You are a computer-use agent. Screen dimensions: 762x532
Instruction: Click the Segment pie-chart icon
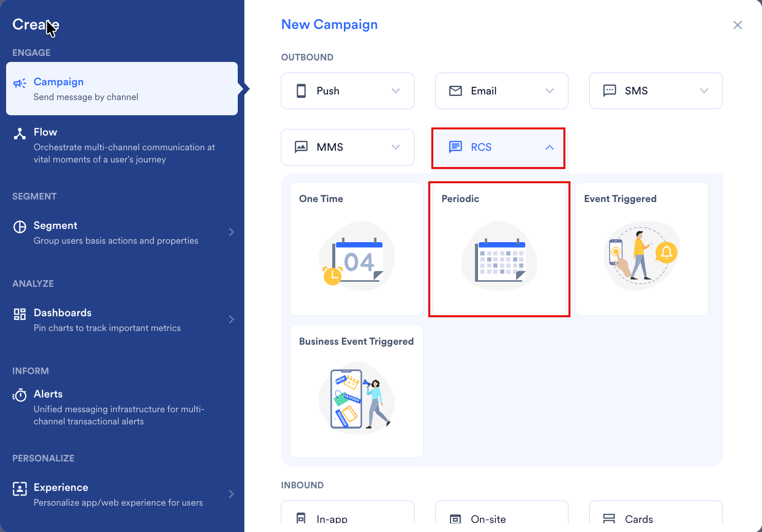[20, 227]
